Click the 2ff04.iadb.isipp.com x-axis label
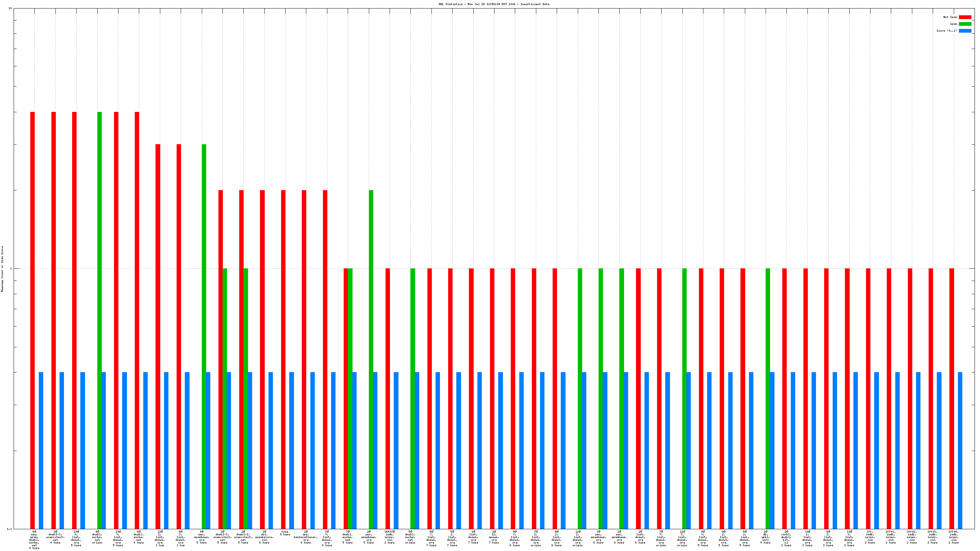 click(x=953, y=537)
